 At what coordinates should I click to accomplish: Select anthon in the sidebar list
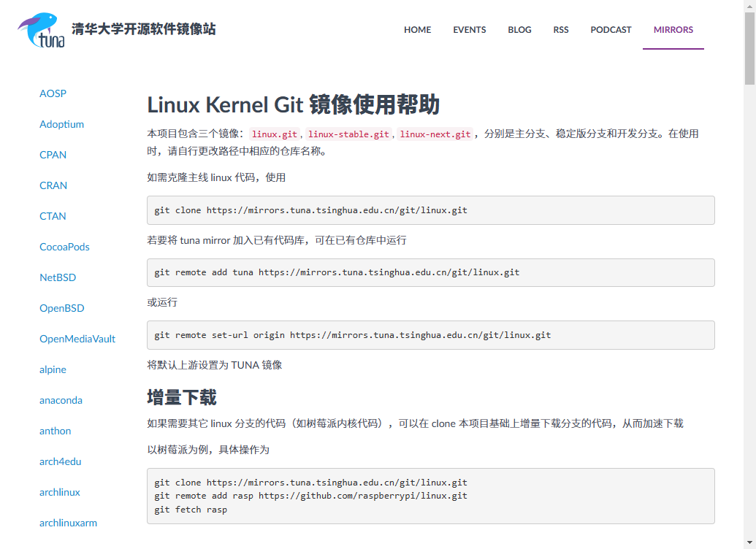click(x=55, y=431)
